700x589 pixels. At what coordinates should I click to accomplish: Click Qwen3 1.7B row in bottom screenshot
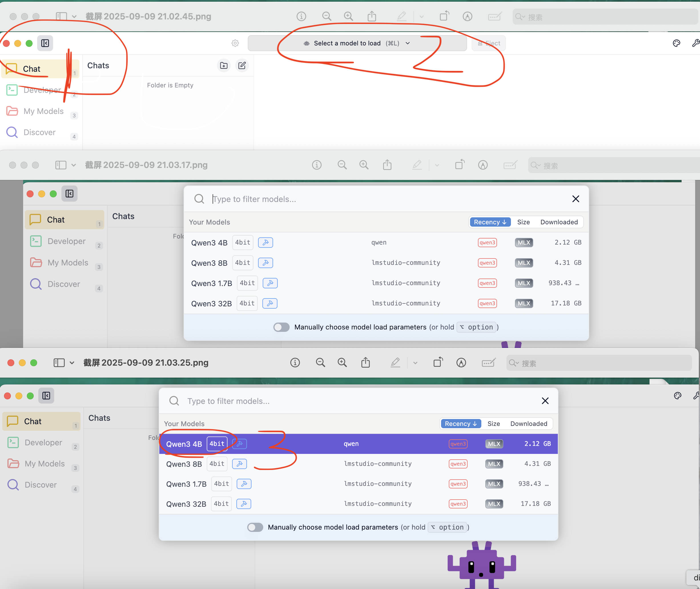[x=358, y=484]
